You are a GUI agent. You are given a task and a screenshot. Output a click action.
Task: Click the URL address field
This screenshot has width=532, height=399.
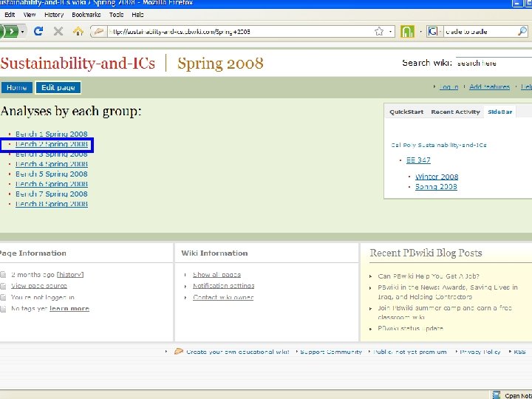click(x=240, y=32)
